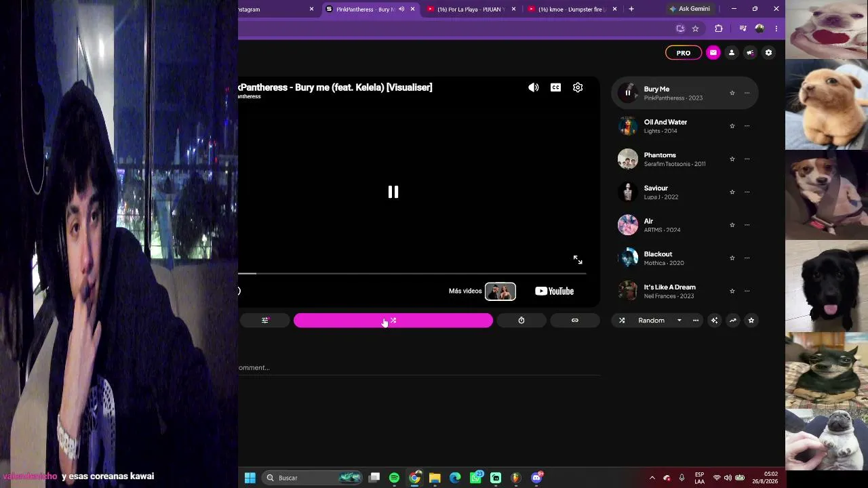Favorite the It's Like A Dream track

732,291
